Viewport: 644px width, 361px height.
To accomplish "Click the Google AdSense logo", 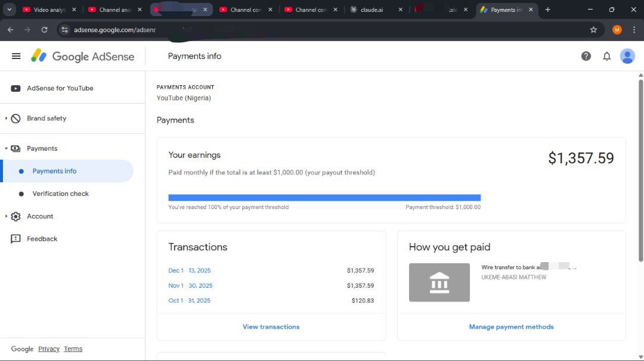I will point(82,56).
